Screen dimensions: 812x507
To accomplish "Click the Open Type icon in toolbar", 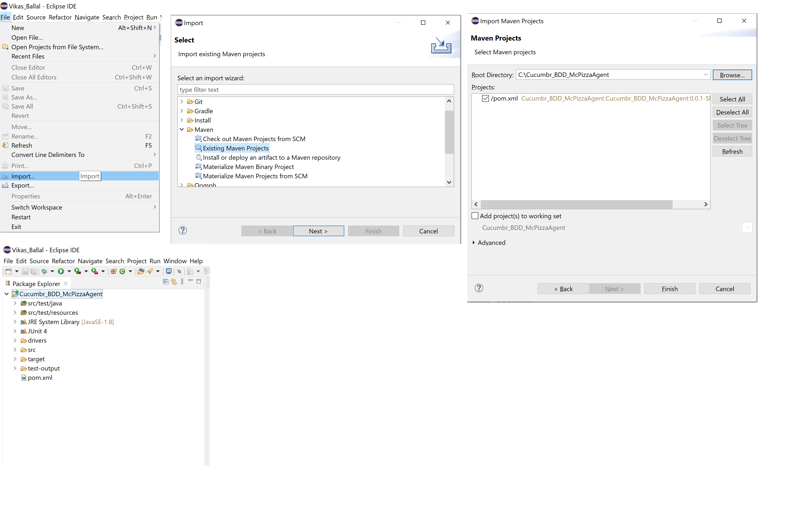I will click(141, 271).
